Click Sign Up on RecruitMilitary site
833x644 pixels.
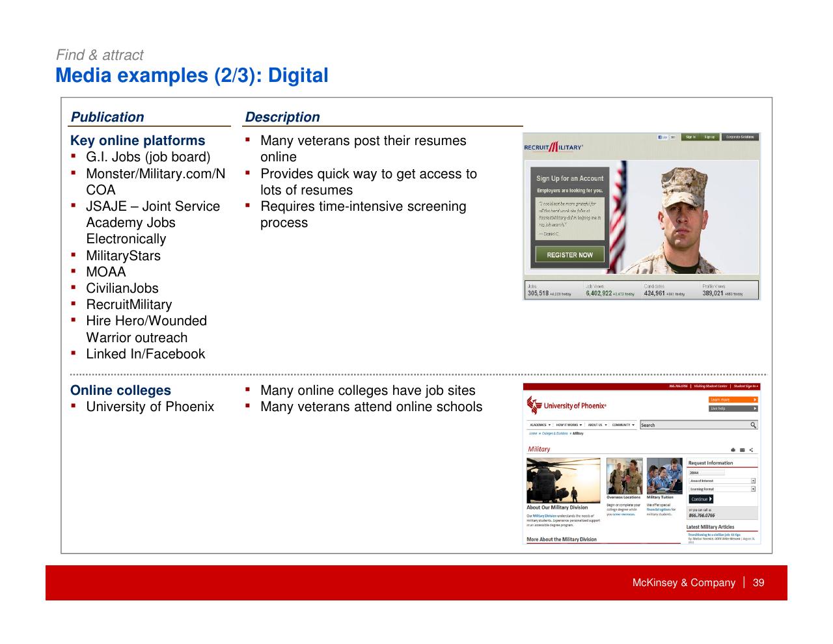[709, 137]
